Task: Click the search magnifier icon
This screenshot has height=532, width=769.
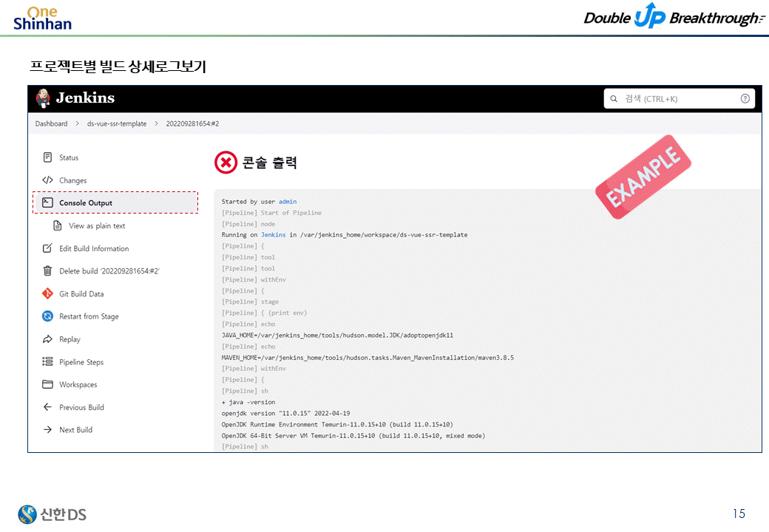Action: [x=614, y=99]
